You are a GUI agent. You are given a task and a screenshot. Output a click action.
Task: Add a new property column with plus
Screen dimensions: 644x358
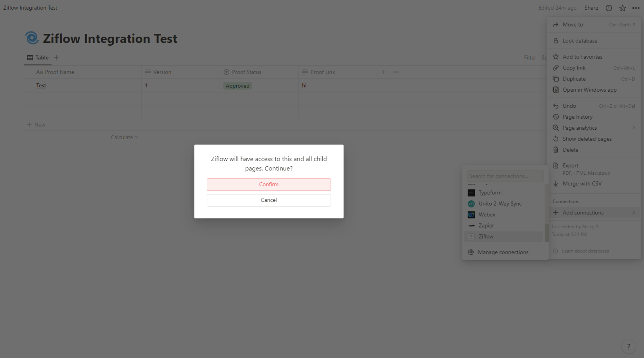coord(384,72)
